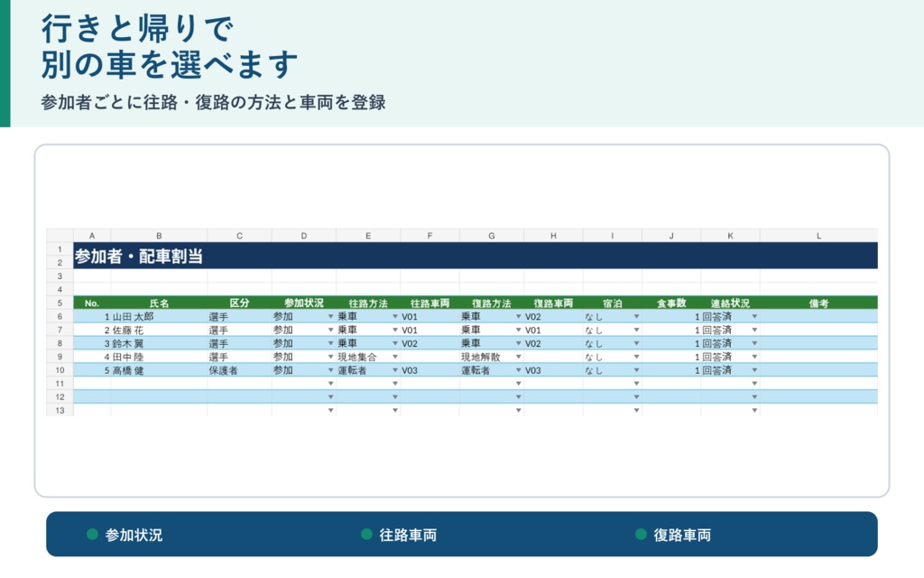Open 参加状況 dropdown in 山田 太郎 row
This screenshot has width=924, height=578.
[330, 317]
